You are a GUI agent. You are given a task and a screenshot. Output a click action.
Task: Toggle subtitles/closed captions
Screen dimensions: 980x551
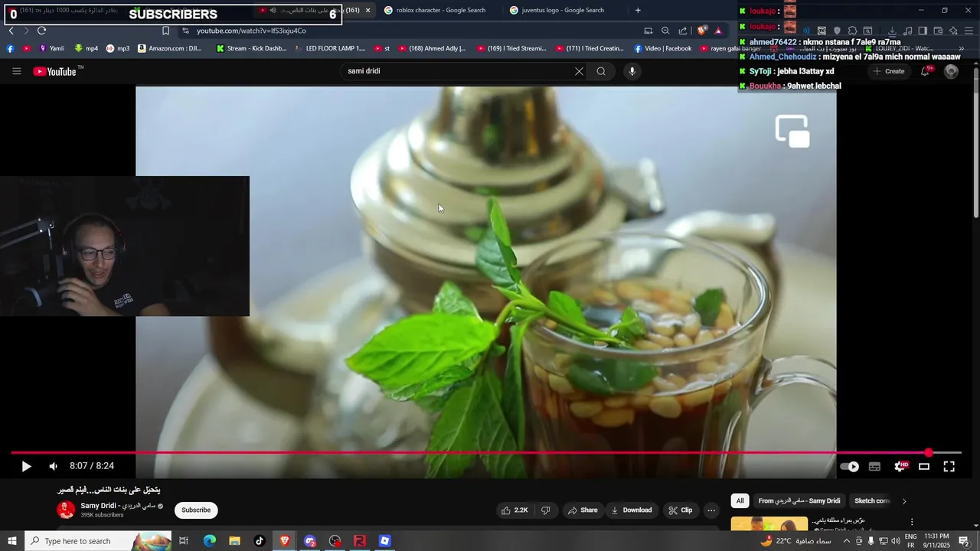pyautogui.click(x=874, y=466)
